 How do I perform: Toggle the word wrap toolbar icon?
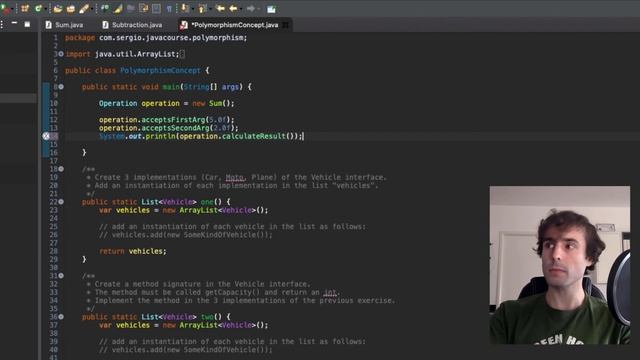(x=105, y=8)
